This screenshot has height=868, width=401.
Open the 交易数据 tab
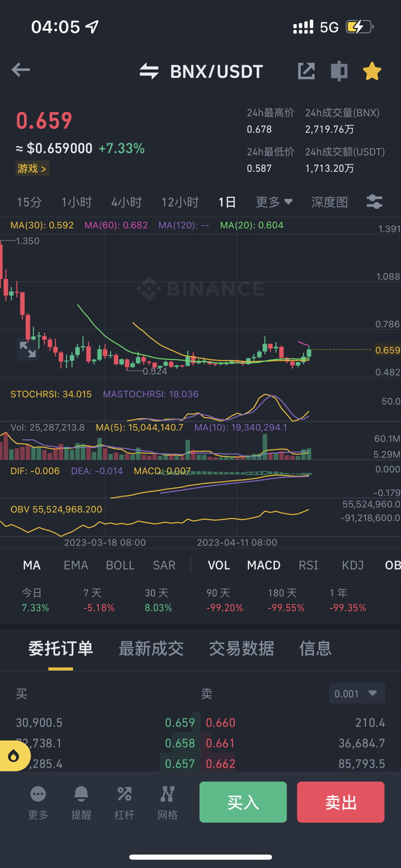click(x=242, y=649)
